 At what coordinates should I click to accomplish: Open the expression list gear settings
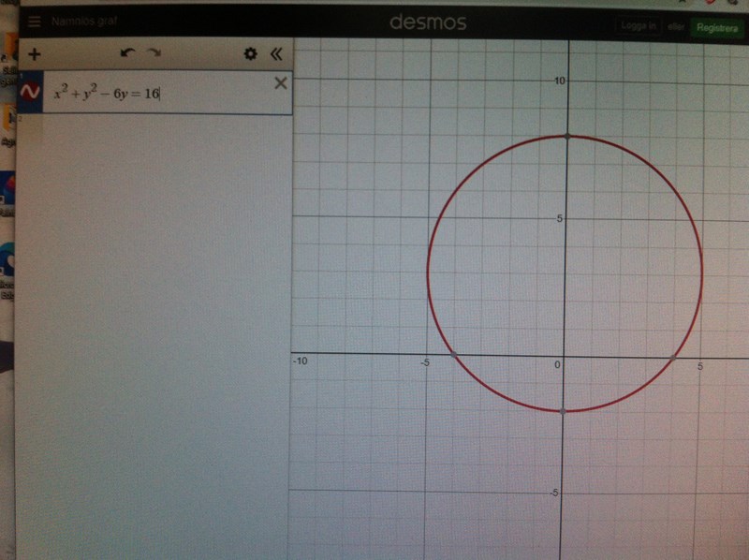click(250, 54)
